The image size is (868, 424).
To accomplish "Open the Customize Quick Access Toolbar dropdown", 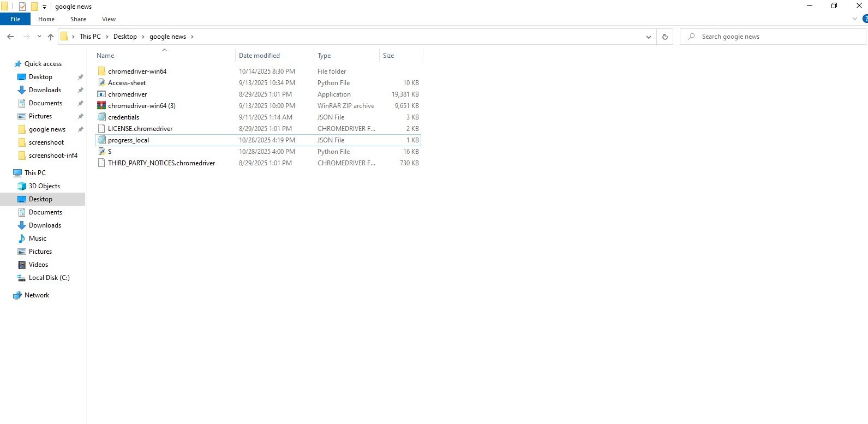I will (45, 7).
